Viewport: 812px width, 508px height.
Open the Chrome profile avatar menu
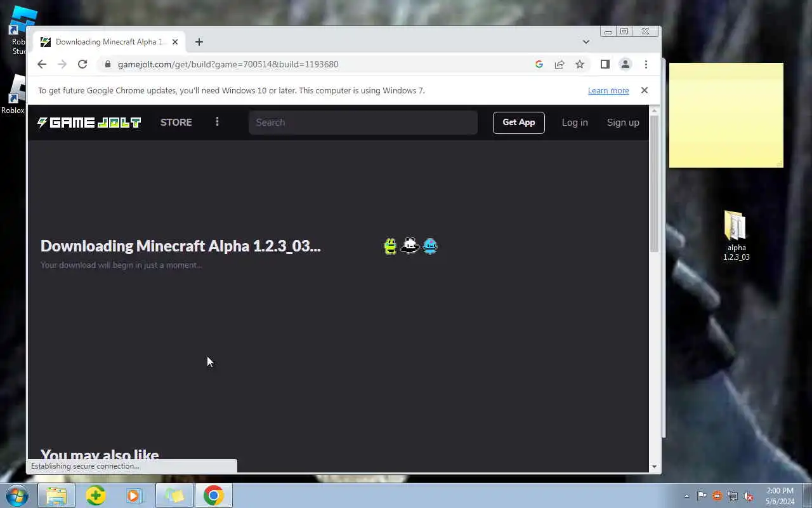625,64
